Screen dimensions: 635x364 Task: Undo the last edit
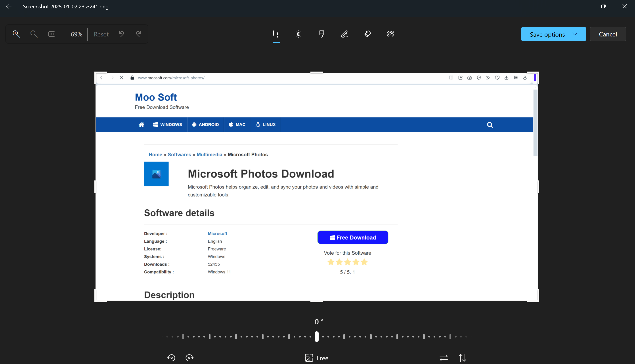[121, 34]
